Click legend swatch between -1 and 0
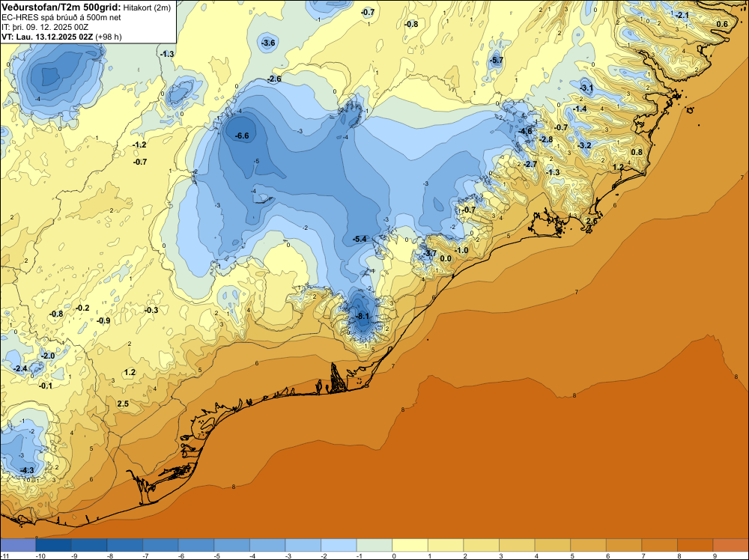The height and width of the screenshot is (560, 749). (x=374, y=545)
